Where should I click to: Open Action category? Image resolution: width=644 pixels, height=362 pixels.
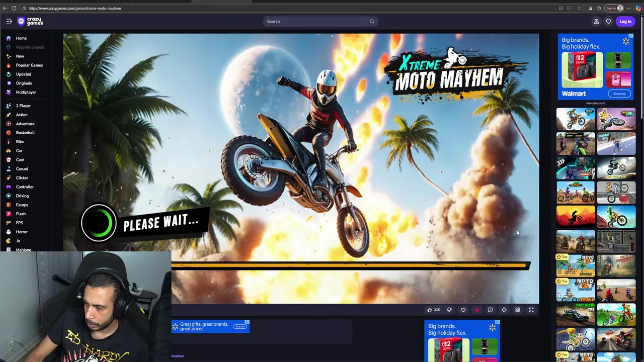(x=22, y=115)
